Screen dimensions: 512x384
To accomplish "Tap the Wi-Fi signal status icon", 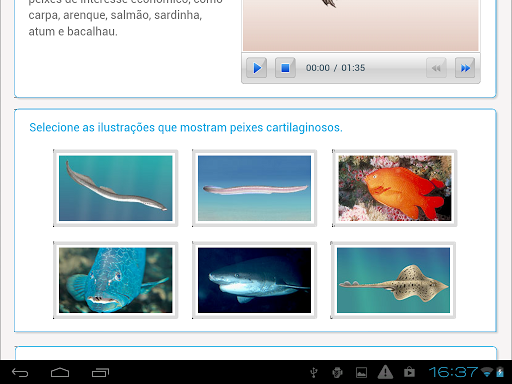I will (487, 372).
